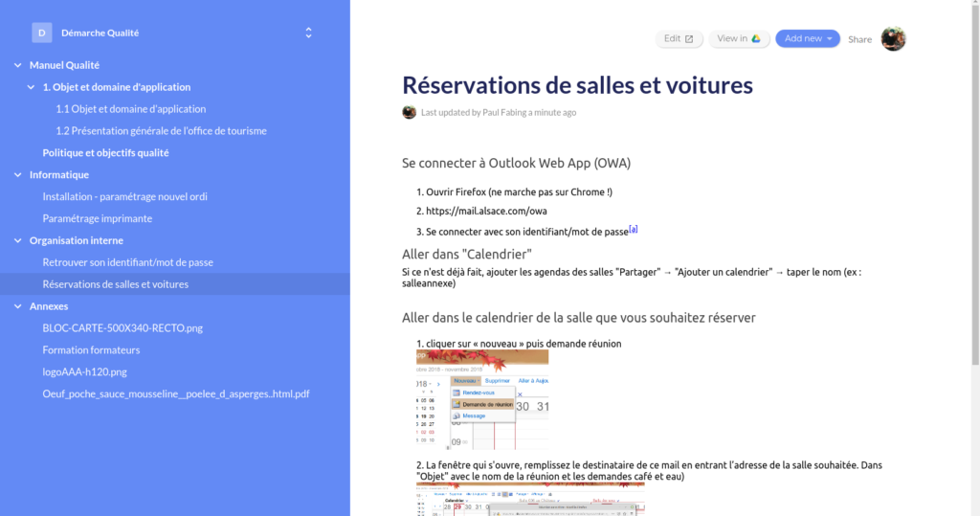980x516 pixels.
Task: Collapse the Informatique section chevron
Action: point(17,174)
